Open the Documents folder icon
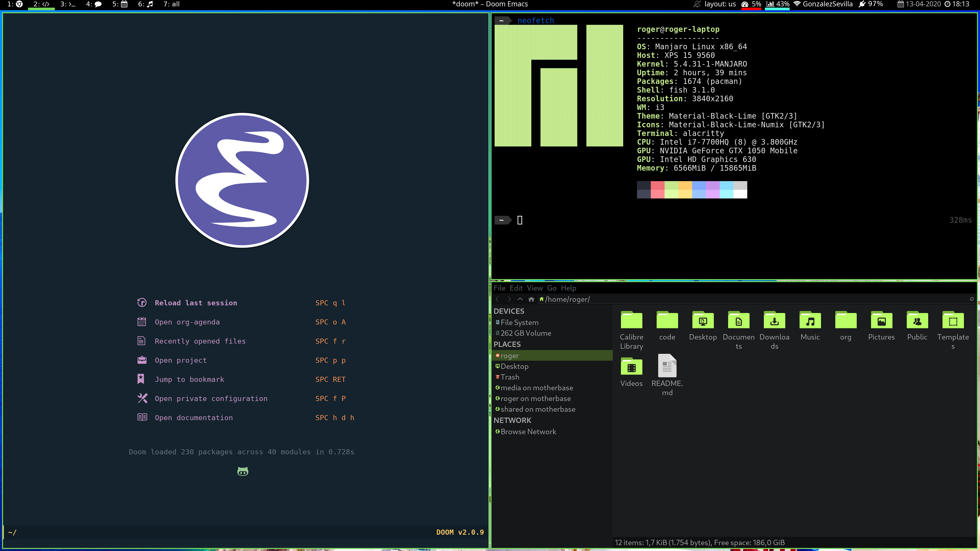This screenshot has height=551, width=980. pos(739,320)
